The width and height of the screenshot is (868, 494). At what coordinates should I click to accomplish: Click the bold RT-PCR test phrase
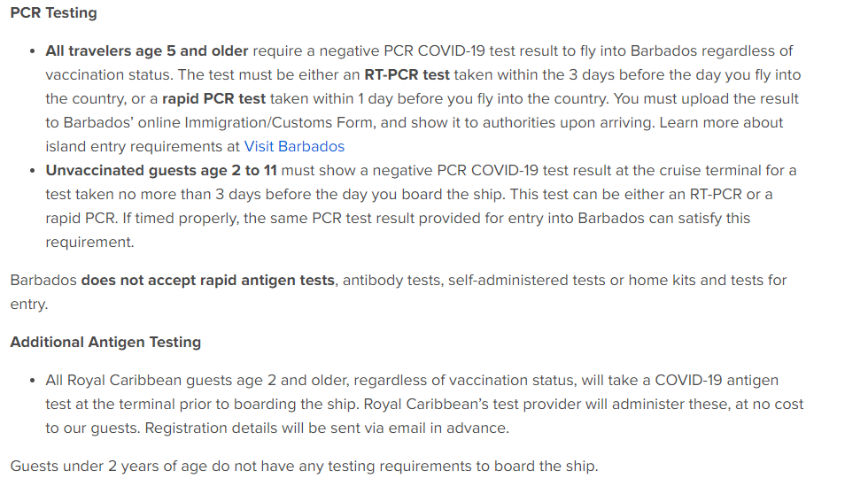(407, 74)
